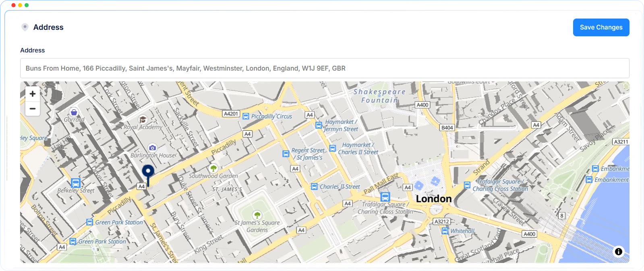Viewport: 644px width, 271px height.
Task: Click the lower Green Park Station icon
Action: 73,241
